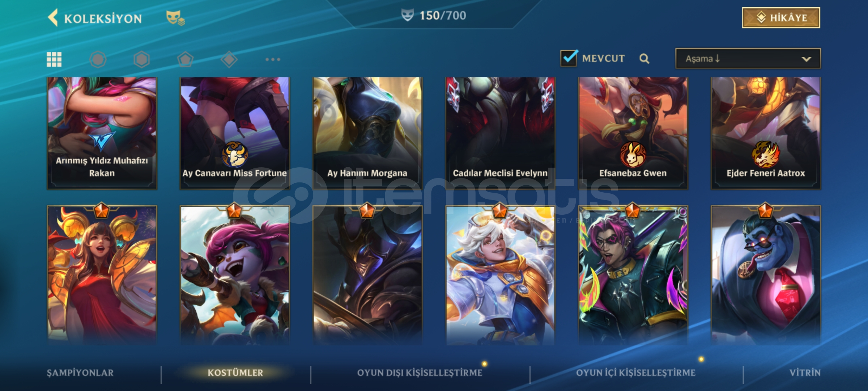Switch to the Şampiyonlar tab
The width and height of the screenshot is (868, 391).
point(80,373)
